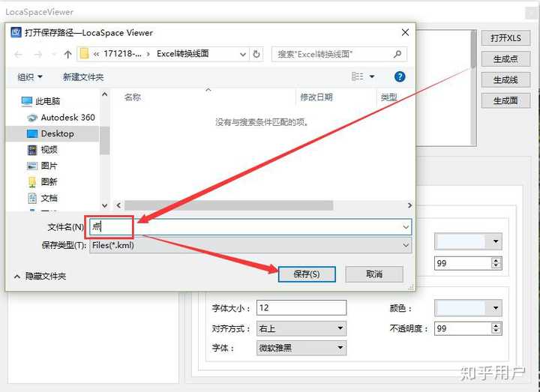Image resolution: width=540 pixels, height=392 pixels.
Task: Click the back navigation arrow in save dialog
Action: click(19, 55)
